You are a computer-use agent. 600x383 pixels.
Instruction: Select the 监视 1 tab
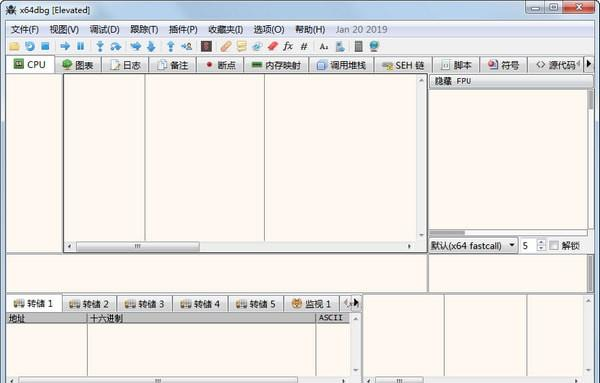[311, 304]
